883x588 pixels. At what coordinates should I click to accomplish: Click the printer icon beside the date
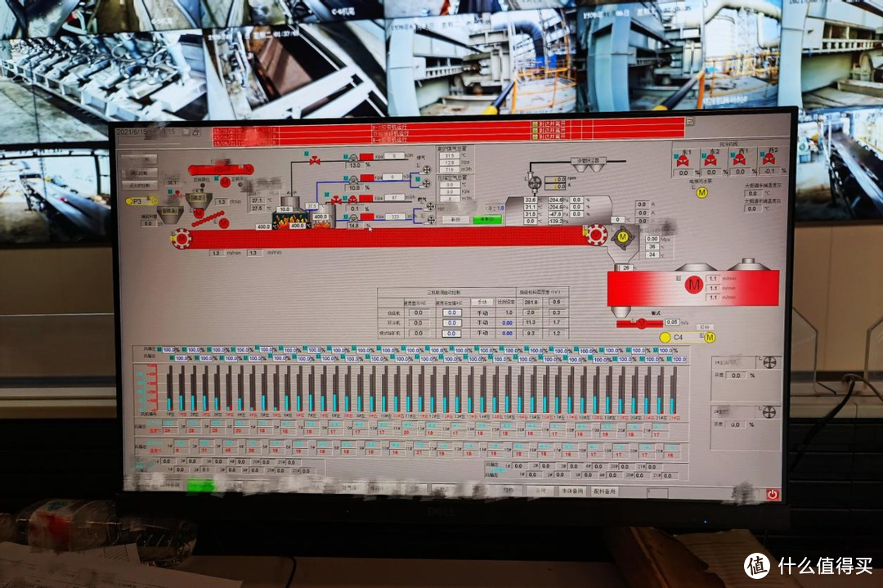coord(195,132)
